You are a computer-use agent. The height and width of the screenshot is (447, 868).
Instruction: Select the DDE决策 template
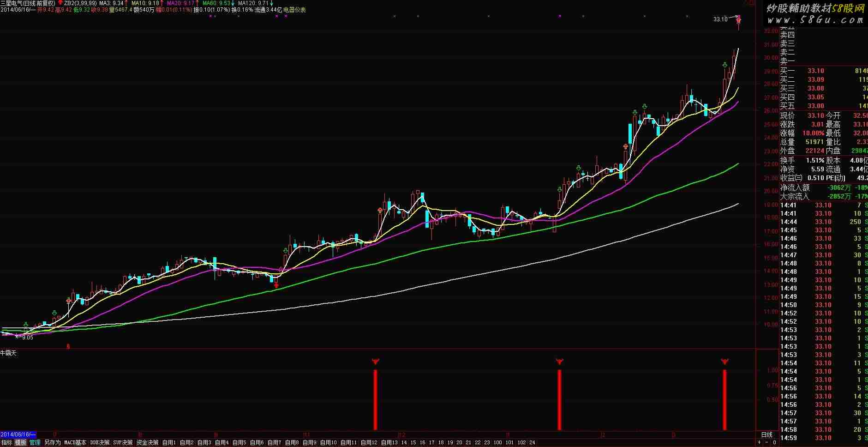coord(100,442)
